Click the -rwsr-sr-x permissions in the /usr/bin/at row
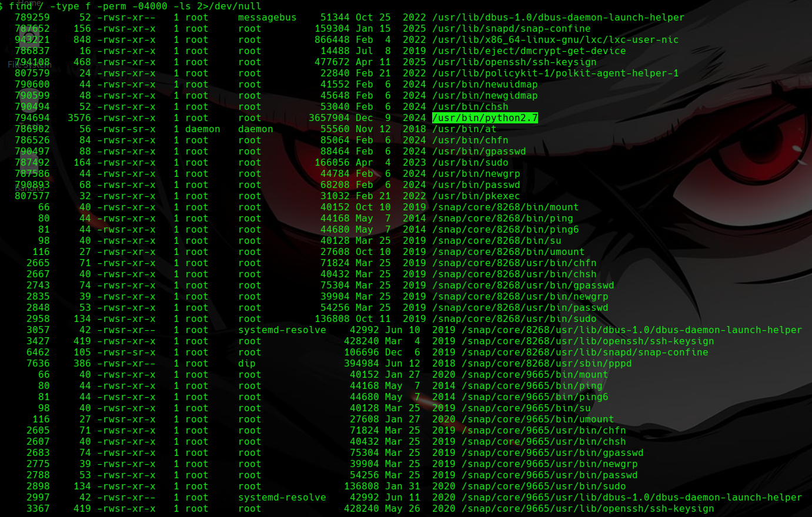Image resolution: width=812 pixels, height=517 pixels. pos(126,129)
